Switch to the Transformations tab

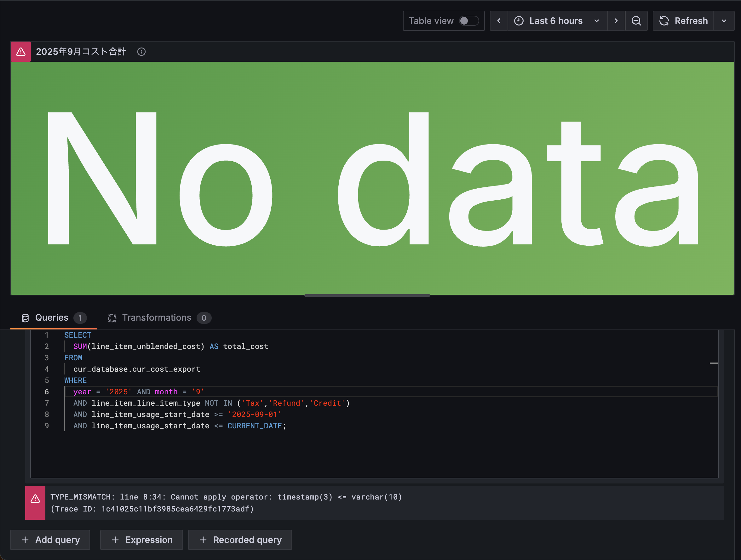pos(157,317)
